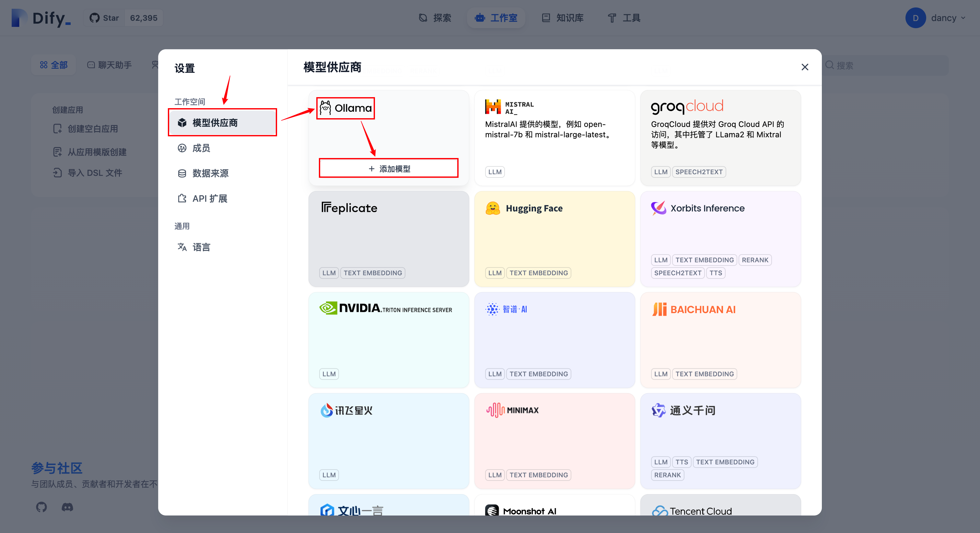980x533 pixels.
Task: Click TTS tag on Xorbits card
Action: click(716, 273)
